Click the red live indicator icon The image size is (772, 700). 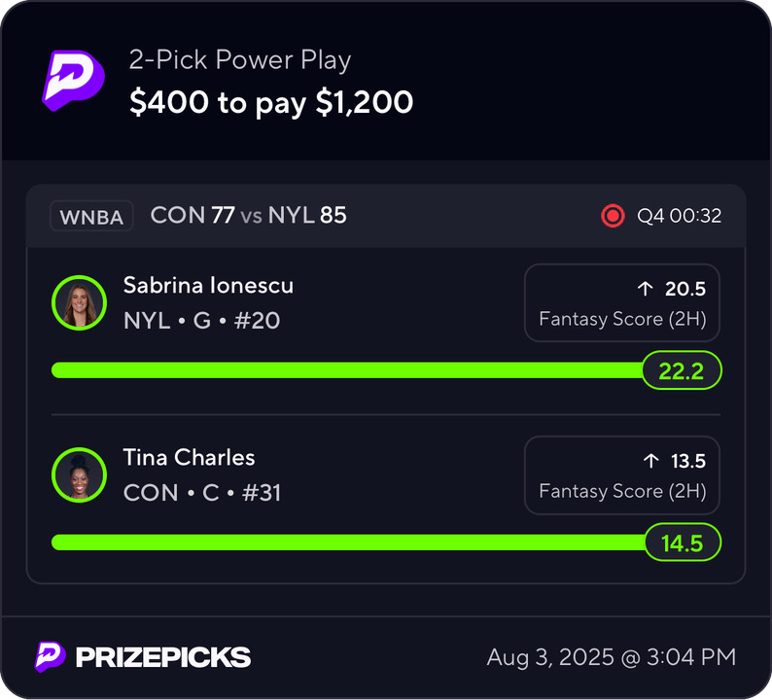coord(613,216)
